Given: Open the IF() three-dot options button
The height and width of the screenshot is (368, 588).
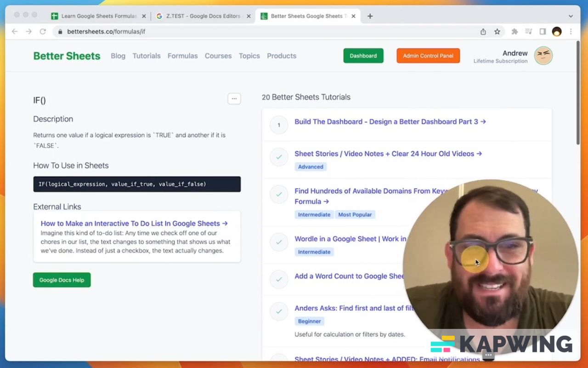Looking at the screenshot, I should tap(234, 98).
